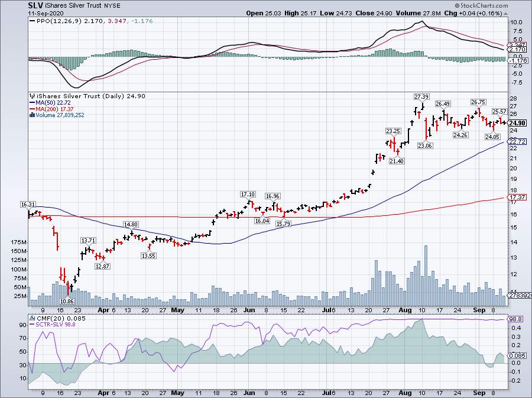Click the tallest volume bar near Aug 10
Viewport: 532px width, 398px height.
tap(426, 276)
